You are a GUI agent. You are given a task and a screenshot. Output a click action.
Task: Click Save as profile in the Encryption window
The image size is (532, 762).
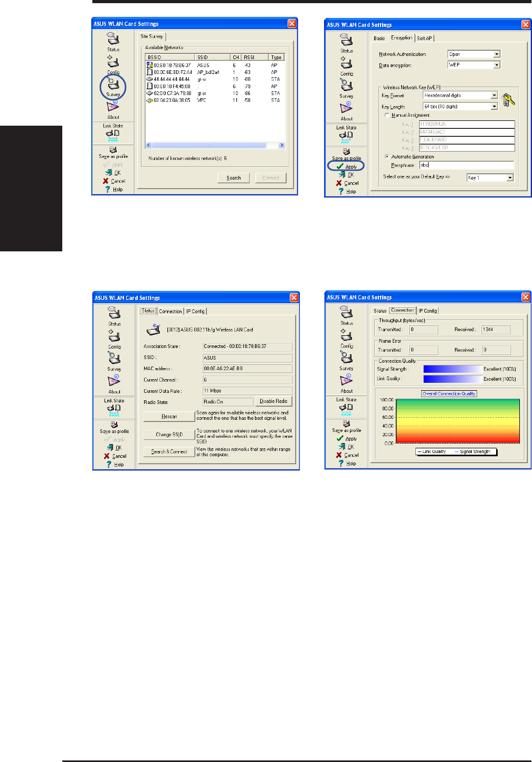coord(346,154)
